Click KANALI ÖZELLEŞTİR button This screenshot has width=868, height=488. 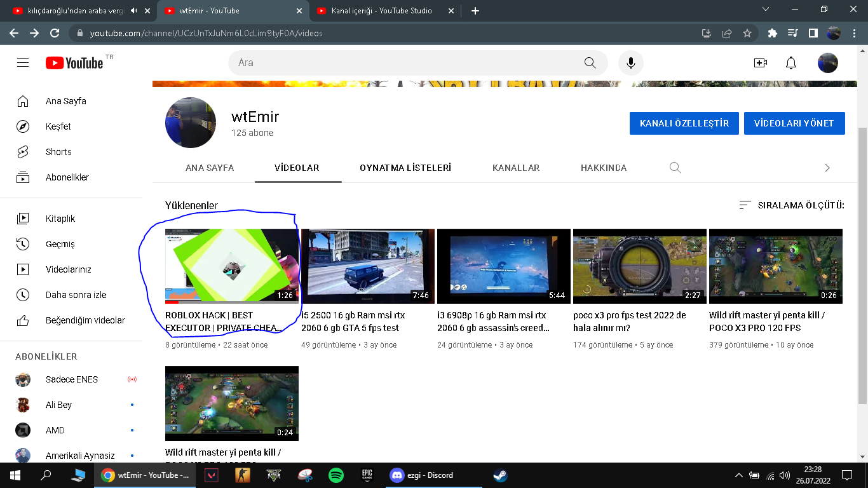click(x=684, y=123)
